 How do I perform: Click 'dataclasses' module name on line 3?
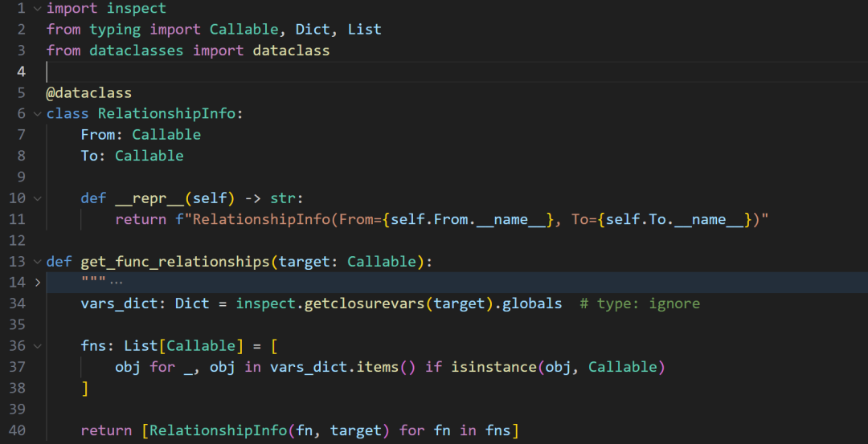pos(136,51)
